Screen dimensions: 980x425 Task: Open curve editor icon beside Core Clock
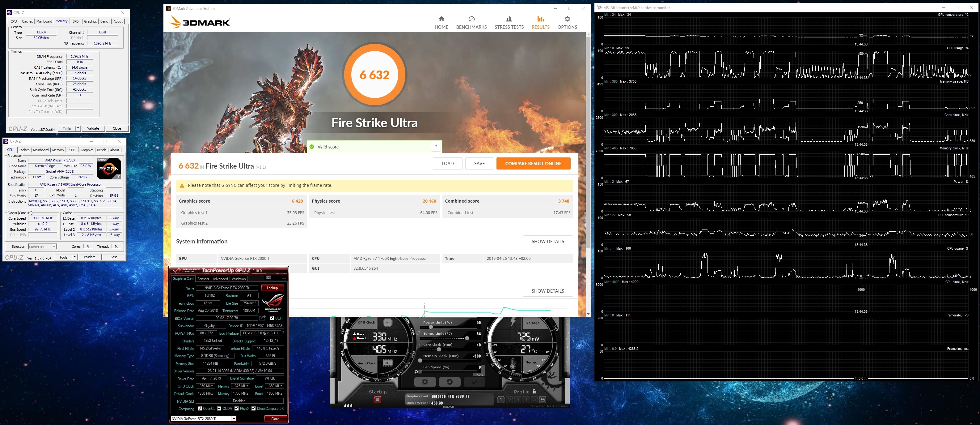click(x=419, y=346)
